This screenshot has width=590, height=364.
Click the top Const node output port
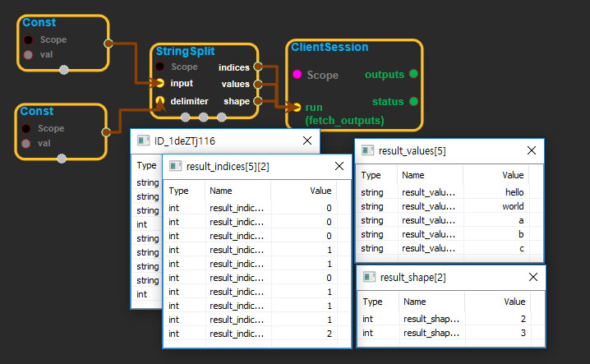point(107,43)
